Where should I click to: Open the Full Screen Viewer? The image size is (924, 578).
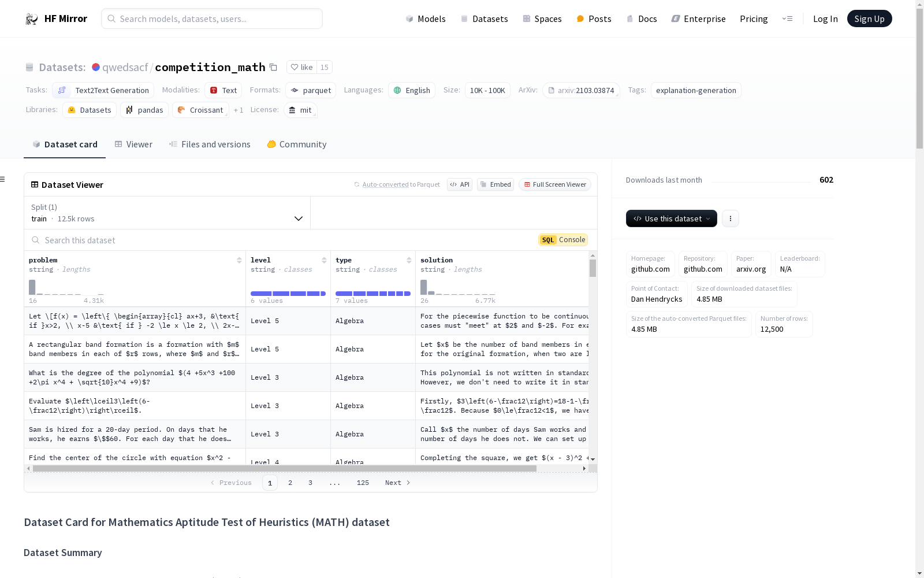click(x=555, y=184)
